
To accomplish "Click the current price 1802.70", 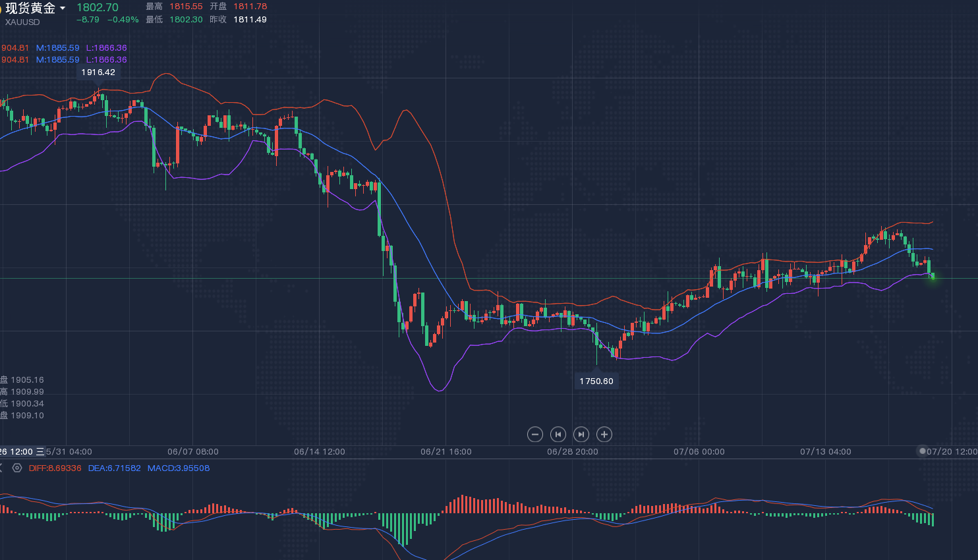I will pyautogui.click(x=98, y=7).
